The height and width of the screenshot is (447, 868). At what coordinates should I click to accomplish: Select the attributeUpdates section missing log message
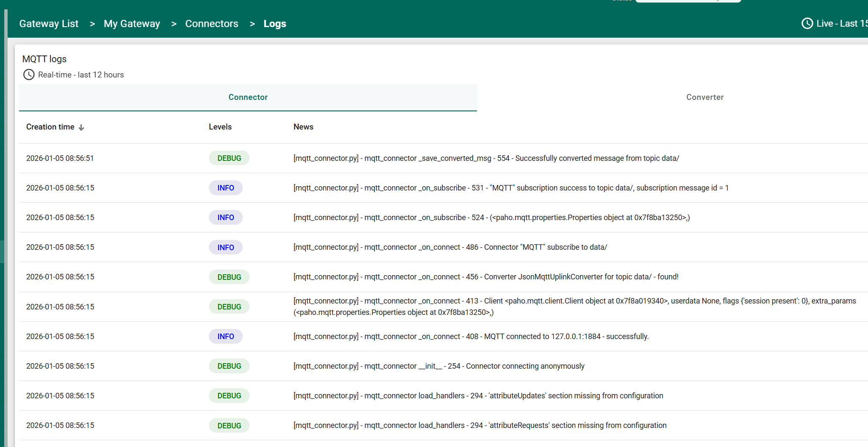pos(478,396)
